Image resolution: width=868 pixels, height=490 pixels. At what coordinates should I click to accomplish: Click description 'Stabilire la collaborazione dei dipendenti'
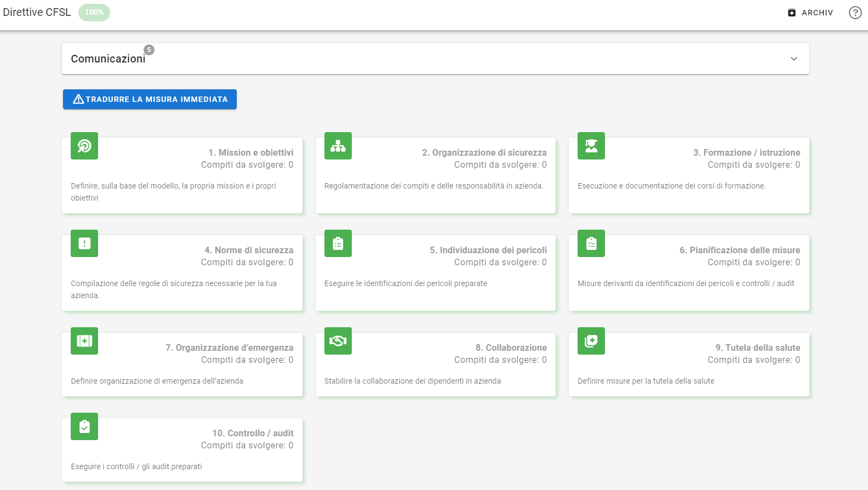point(413,381)
